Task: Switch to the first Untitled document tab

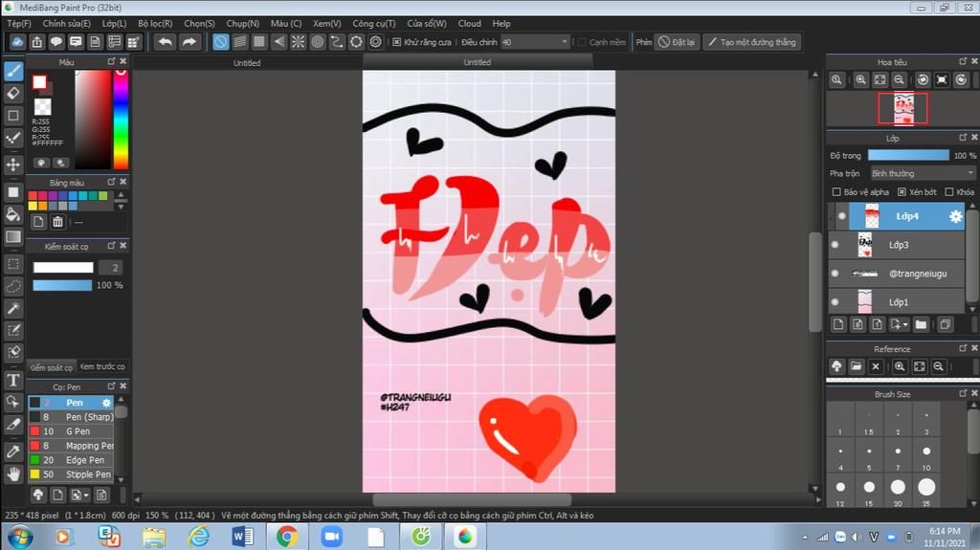Action: 247,62
